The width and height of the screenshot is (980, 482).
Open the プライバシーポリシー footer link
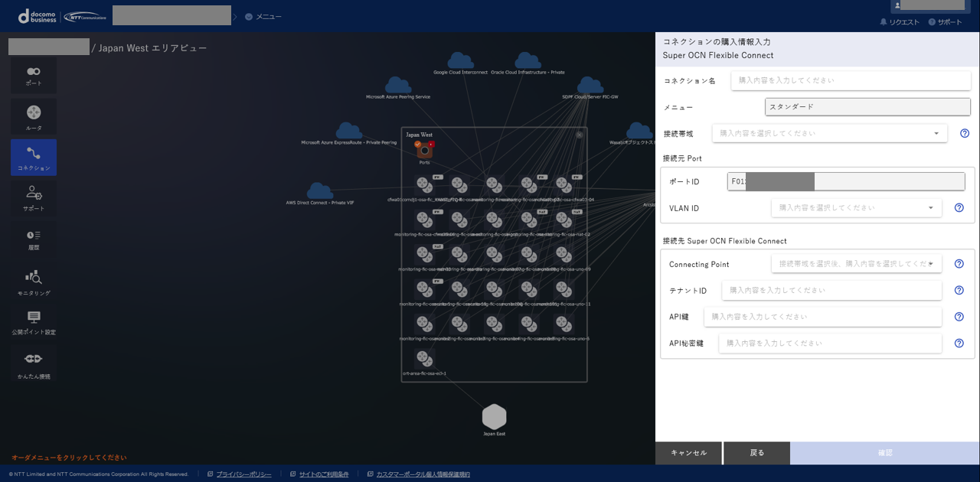click(243, 474)
